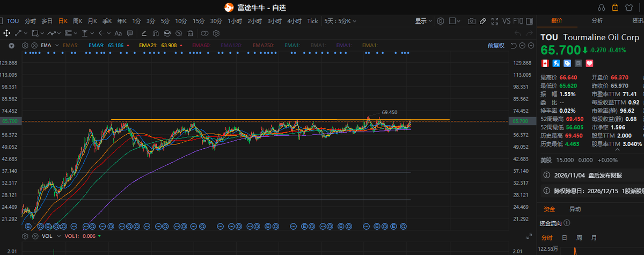Switch to 多日 multi-day chart
Image resolution: width=644 pixels, height=255 pixels.
tap(47, 21)
